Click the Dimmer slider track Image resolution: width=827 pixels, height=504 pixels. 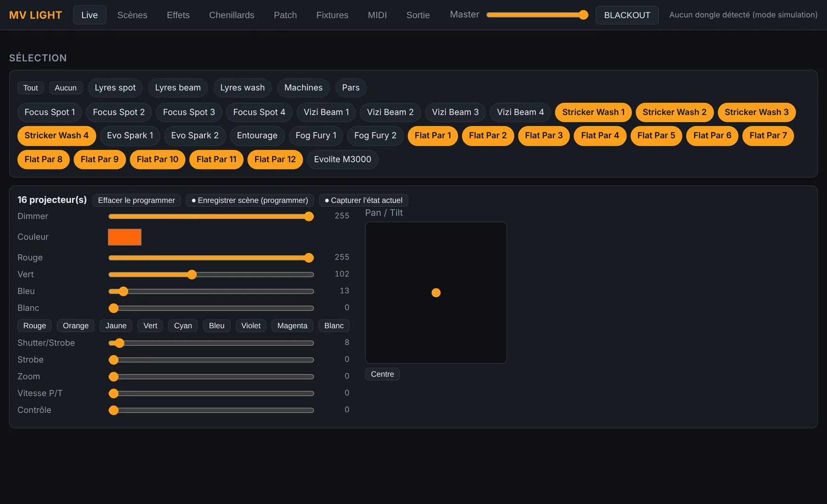(x=211, y=216)
